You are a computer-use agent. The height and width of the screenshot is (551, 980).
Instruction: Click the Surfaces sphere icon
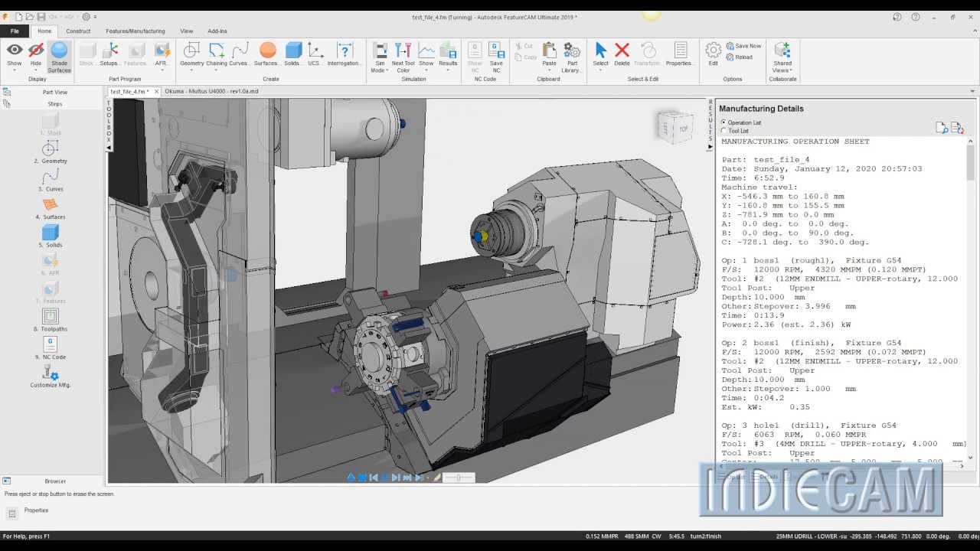click(267, 51)
